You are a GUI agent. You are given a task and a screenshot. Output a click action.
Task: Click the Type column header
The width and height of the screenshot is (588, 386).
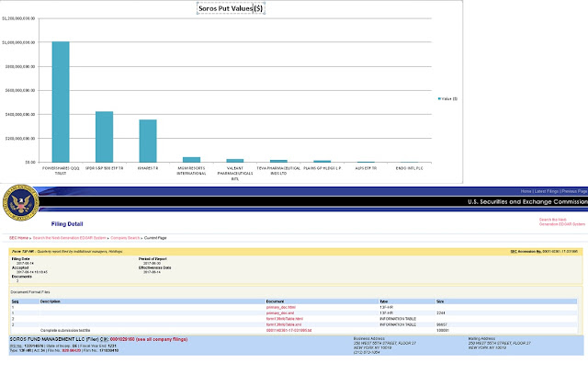point(384,301)
